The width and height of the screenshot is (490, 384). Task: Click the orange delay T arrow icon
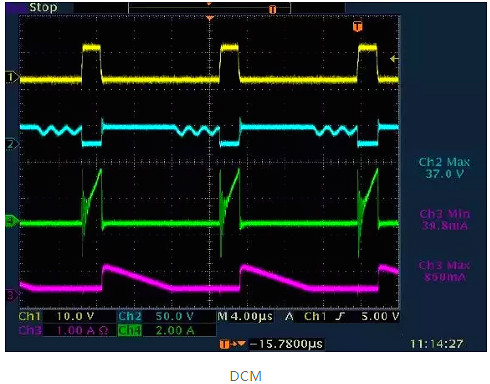tap(233, 344)
